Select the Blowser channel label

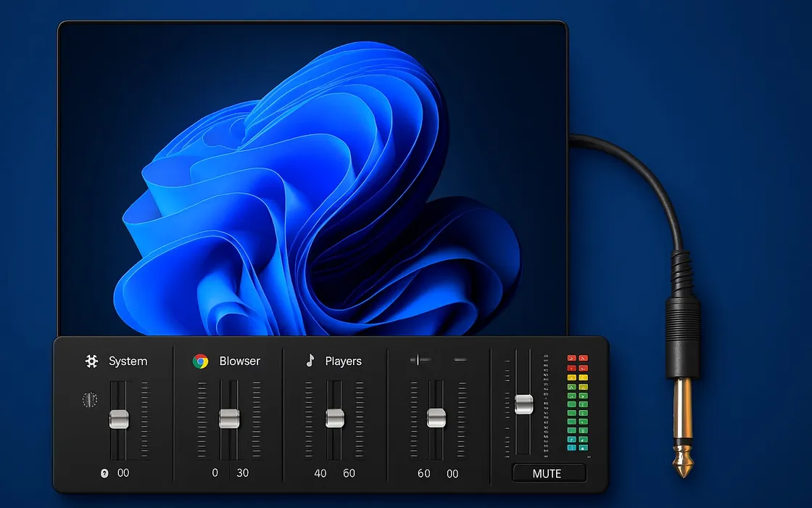pos(239,361)
